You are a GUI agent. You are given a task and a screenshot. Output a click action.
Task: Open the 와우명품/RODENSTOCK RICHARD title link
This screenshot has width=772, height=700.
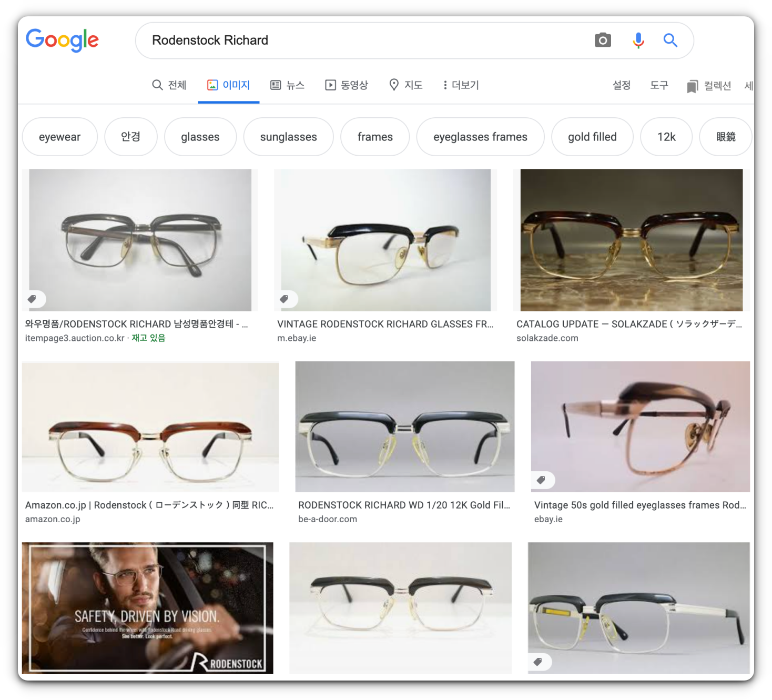tap(136, 324)
